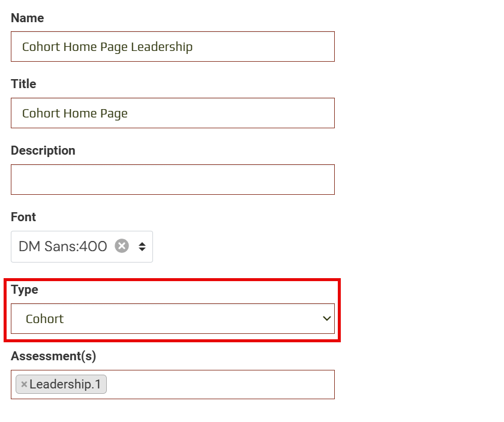Click the Name label
This screenshot has height=422, width=504.
click(28, 18)
